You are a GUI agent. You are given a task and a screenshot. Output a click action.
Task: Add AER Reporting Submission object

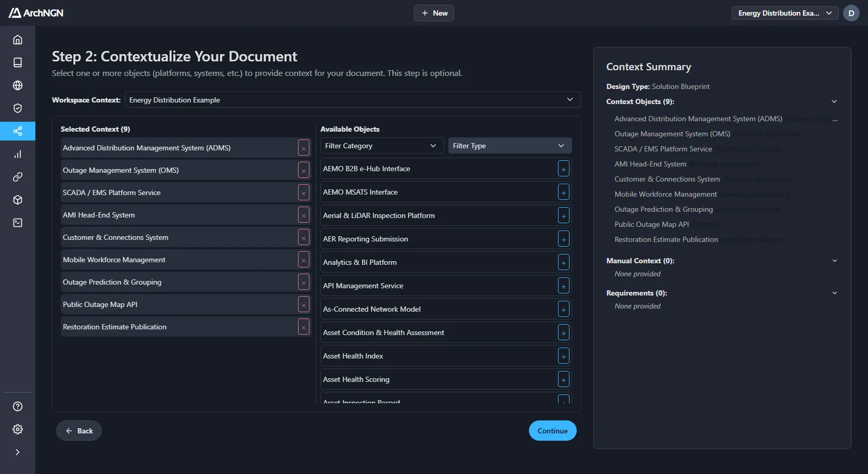point(563,239)
